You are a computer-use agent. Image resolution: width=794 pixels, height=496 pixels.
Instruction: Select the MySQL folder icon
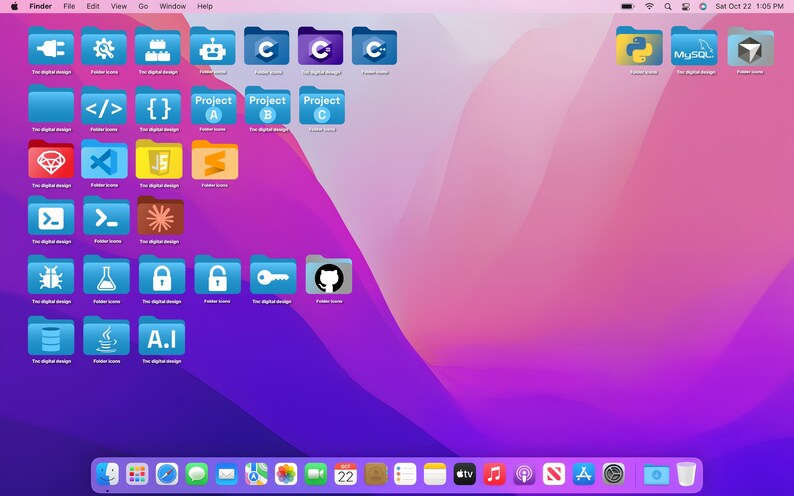pos(694,46)
